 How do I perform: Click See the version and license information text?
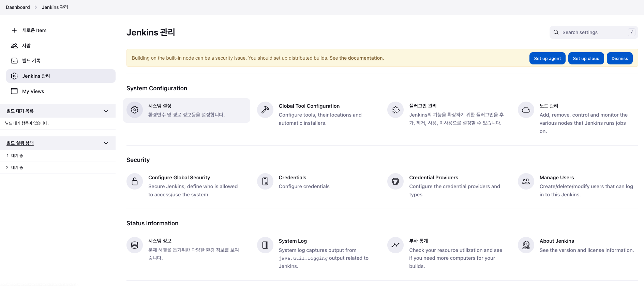coord(587,250)
